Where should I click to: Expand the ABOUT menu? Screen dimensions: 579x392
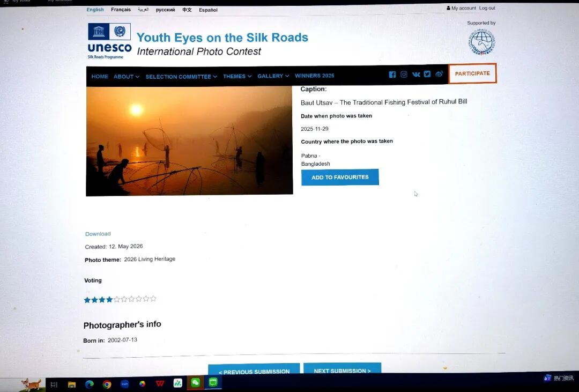127,77
